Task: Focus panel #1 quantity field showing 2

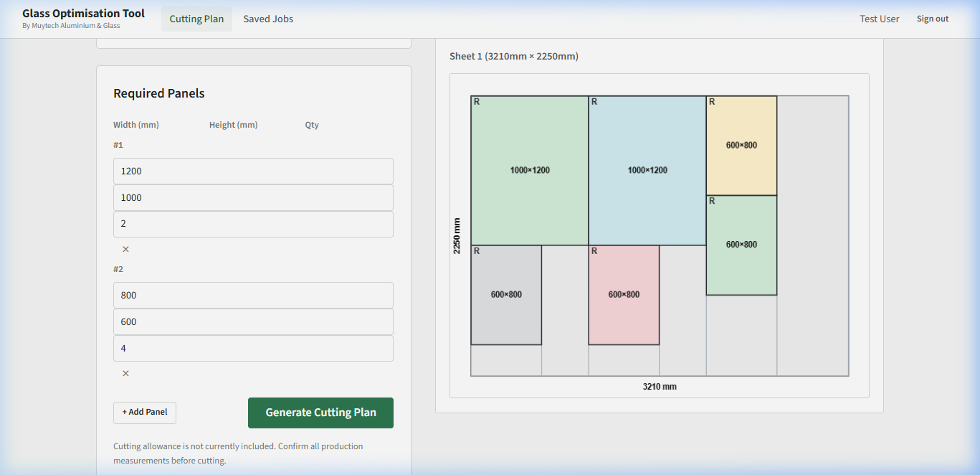Action: pyautogui.click(x=253, y=224)
